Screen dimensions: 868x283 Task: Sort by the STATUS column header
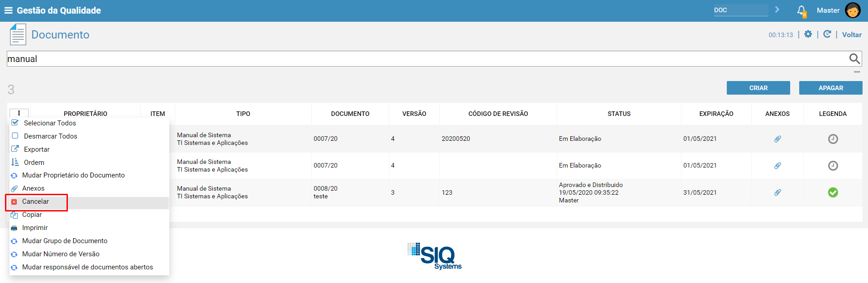point(619,114)
